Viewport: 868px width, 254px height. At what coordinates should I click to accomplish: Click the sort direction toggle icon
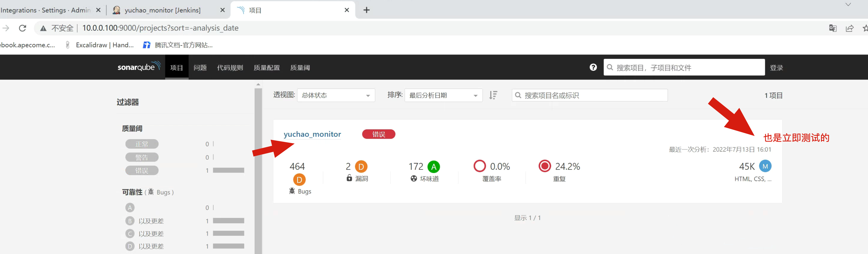493,95
